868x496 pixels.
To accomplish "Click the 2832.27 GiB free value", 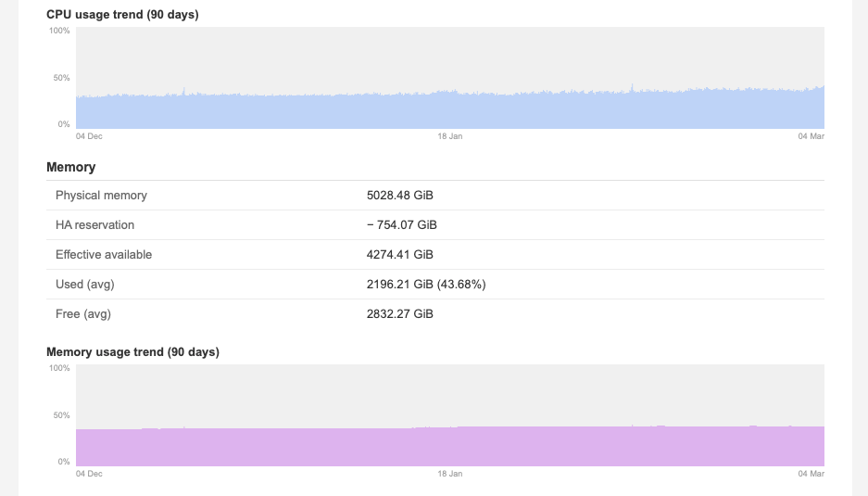I will point(400,314).
